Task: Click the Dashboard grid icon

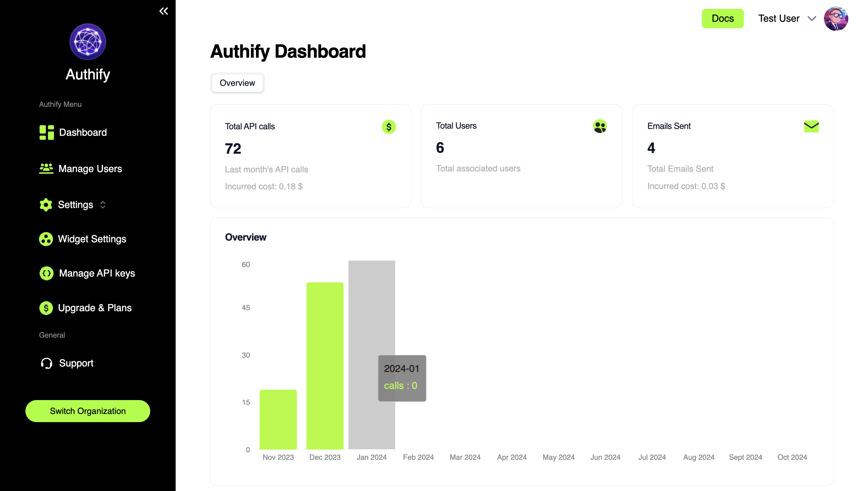Action: (x=46, y=132)
